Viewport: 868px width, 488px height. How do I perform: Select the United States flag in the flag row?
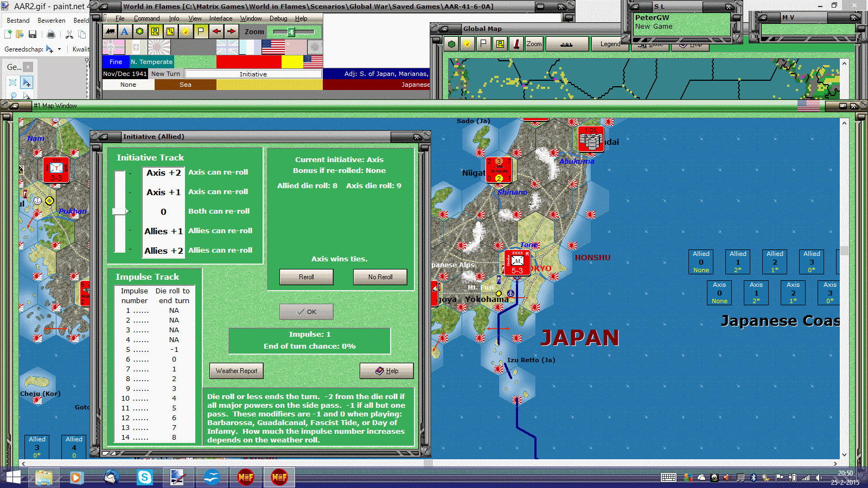(x=273, y=47)
